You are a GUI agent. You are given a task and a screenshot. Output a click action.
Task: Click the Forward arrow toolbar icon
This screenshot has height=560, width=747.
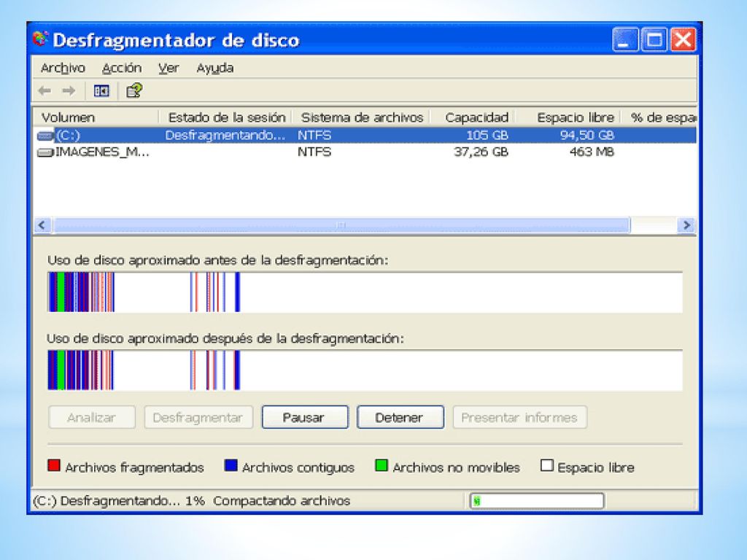pos(69,90)
